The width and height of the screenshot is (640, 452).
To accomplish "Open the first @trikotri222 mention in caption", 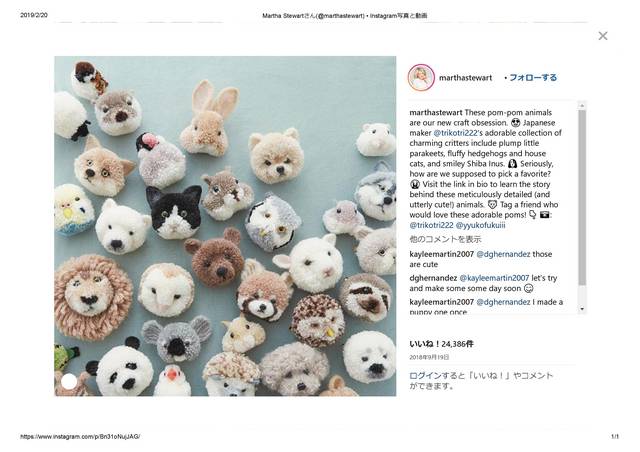I will click(455, 133).
